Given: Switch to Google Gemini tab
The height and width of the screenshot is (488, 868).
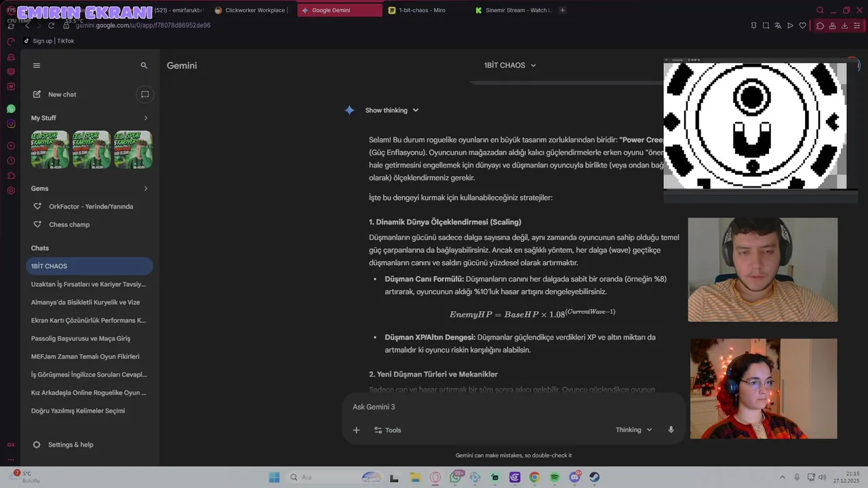Looking at the screenshot, I should pyautogui.click(x=339, y=10).
